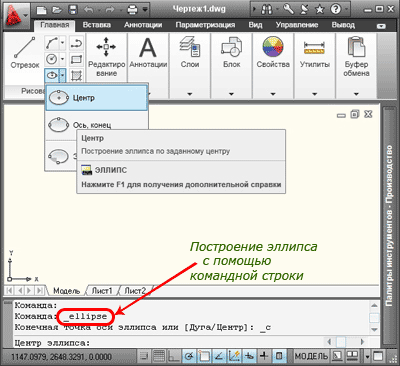Viewport: 400px width, 366px height.
Task: Open the Утилиты measure panel button
Action: click(315, 53)
